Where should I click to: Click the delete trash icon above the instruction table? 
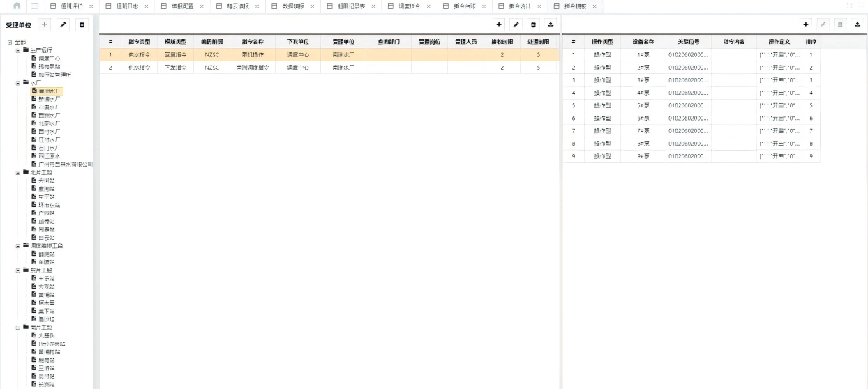(x=534, y=24)
